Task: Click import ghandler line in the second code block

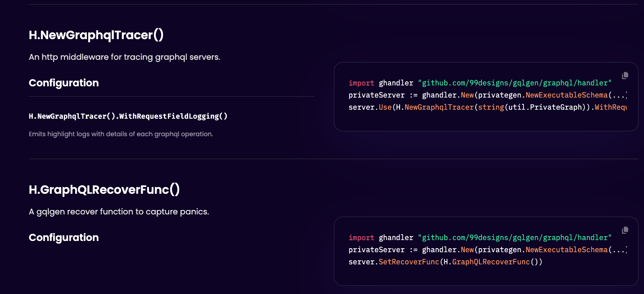Action: pyautogui.click(x=480, y=237)
